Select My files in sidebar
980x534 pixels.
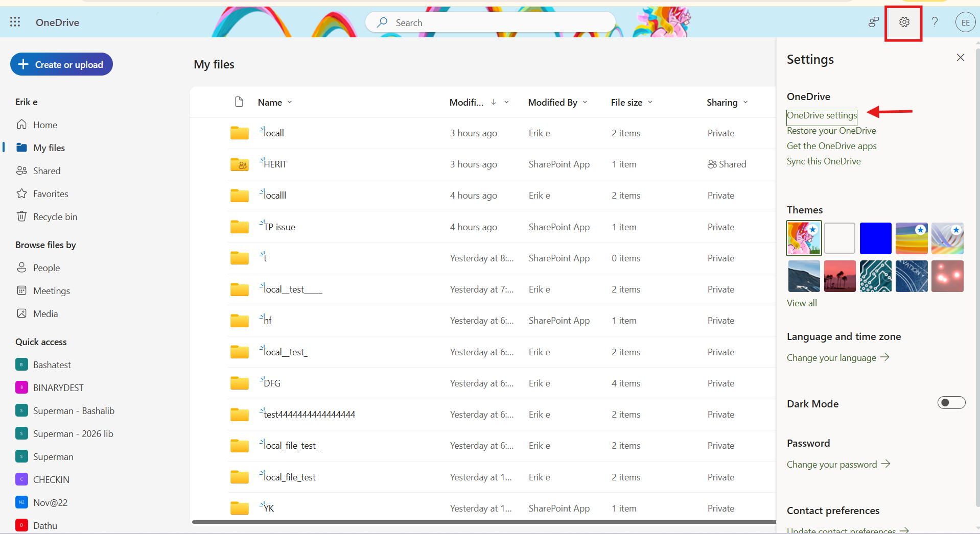tap(49, 148)
